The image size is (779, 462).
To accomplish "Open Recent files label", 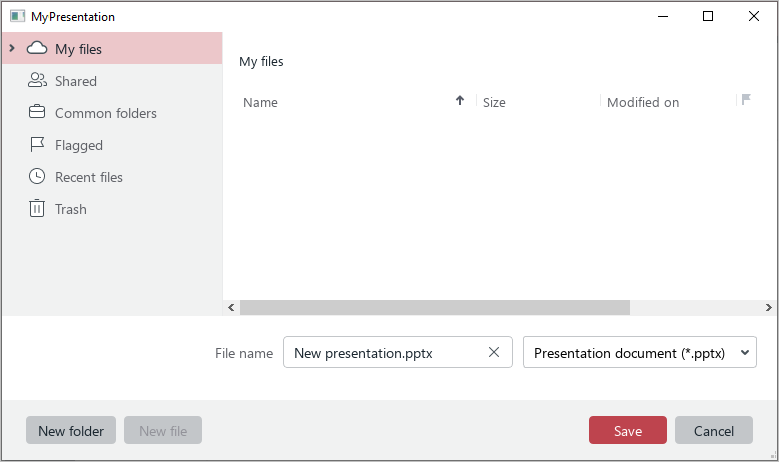I will (88, 177).
